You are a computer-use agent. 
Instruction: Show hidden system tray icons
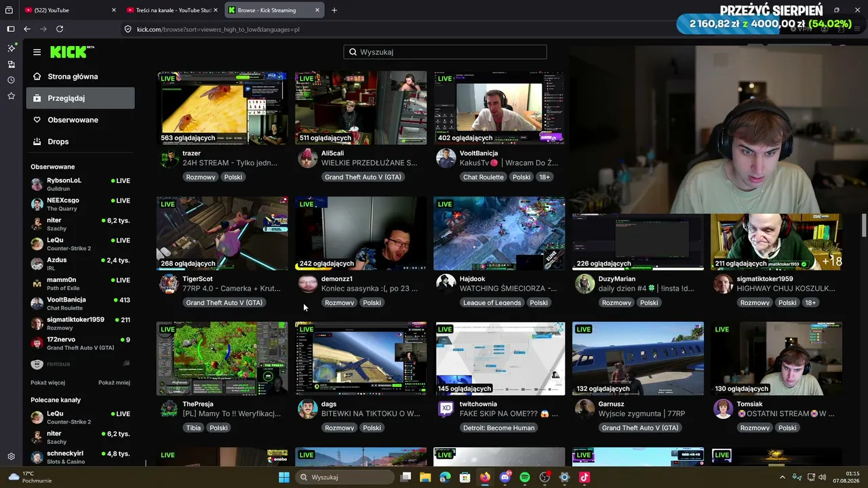(782, 477)
